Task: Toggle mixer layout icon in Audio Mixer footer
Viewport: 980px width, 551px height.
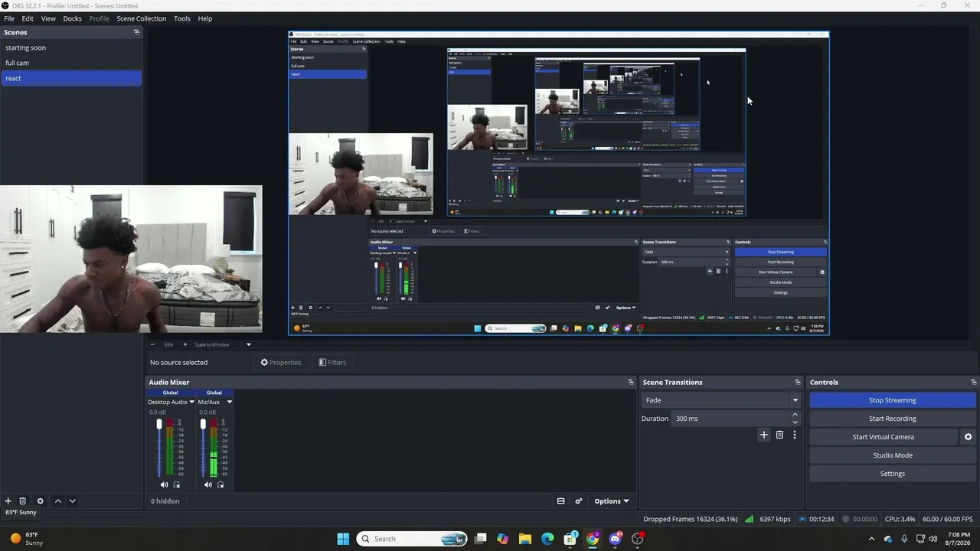Action: (x=560, y=501)
